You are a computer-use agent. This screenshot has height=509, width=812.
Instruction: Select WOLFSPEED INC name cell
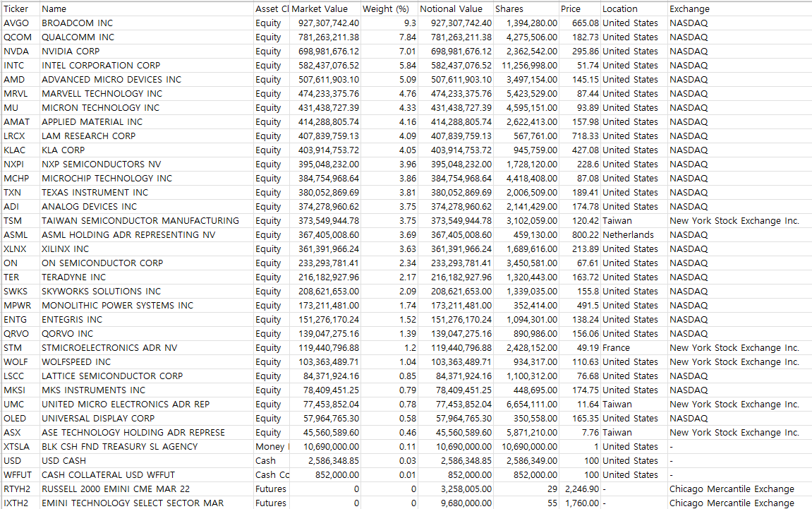click(x=147, y=362)
